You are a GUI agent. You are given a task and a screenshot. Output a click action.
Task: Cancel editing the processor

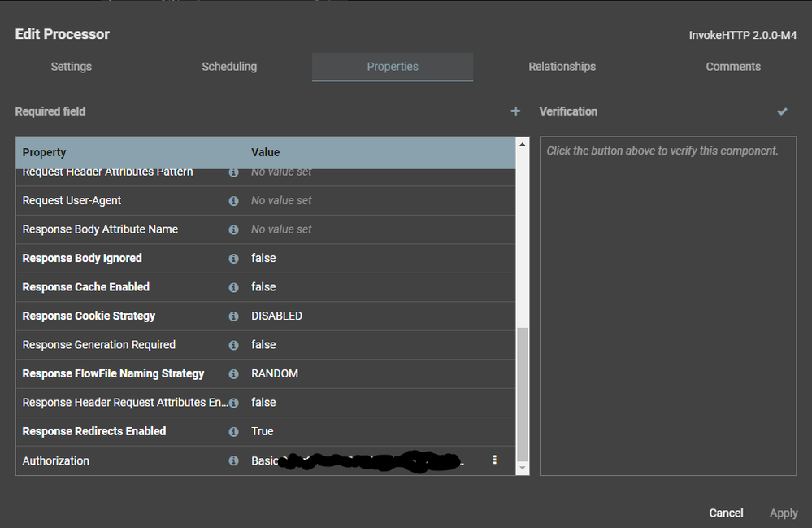726,513
